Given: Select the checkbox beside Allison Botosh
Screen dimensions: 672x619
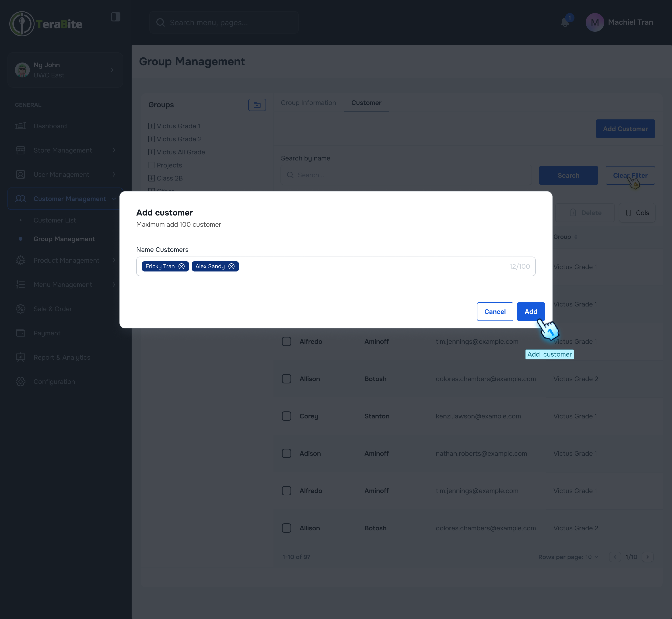Looking at the screenshot, I should (x=287, y=379).
